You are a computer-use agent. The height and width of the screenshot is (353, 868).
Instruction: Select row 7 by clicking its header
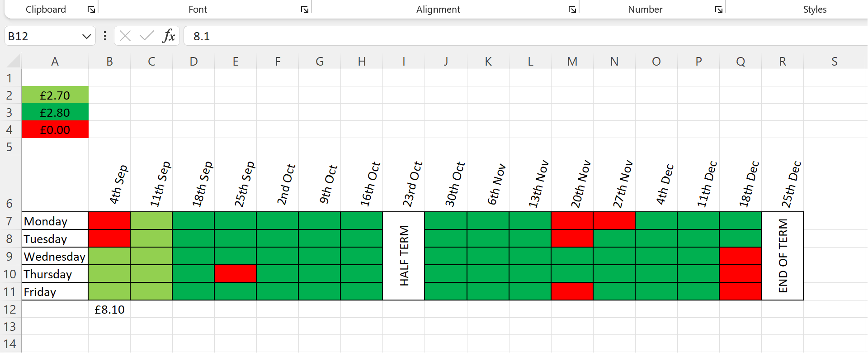9,221
